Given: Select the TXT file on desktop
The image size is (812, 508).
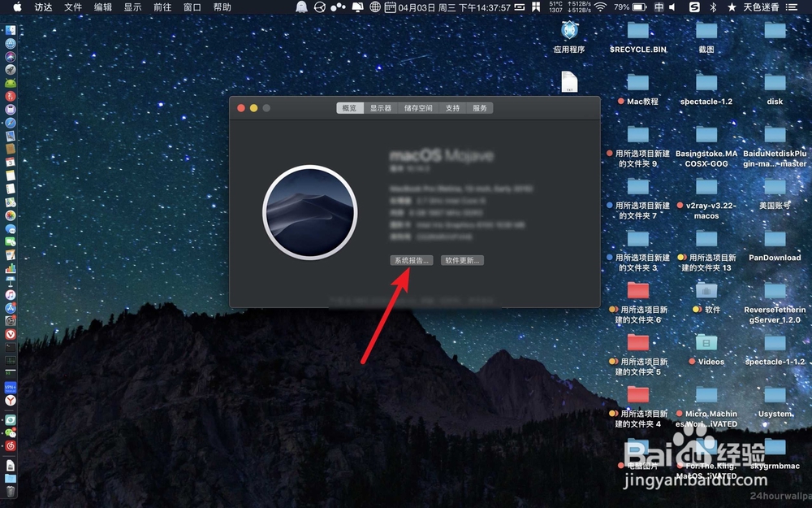Looking at the screenshot, I should tap(569, 82).
